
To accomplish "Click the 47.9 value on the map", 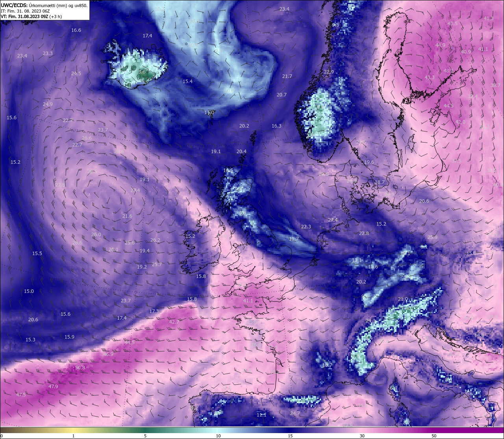I will tap(53, 387).
